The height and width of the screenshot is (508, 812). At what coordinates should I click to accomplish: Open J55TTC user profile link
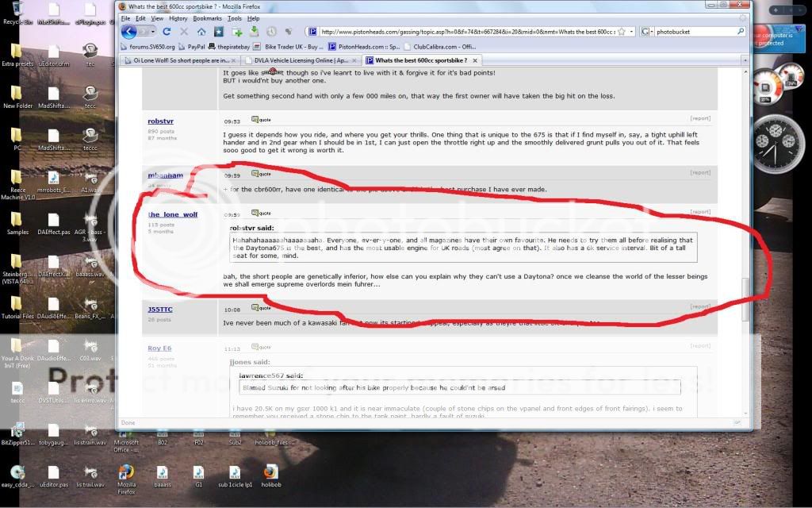(x=160, y=310)
